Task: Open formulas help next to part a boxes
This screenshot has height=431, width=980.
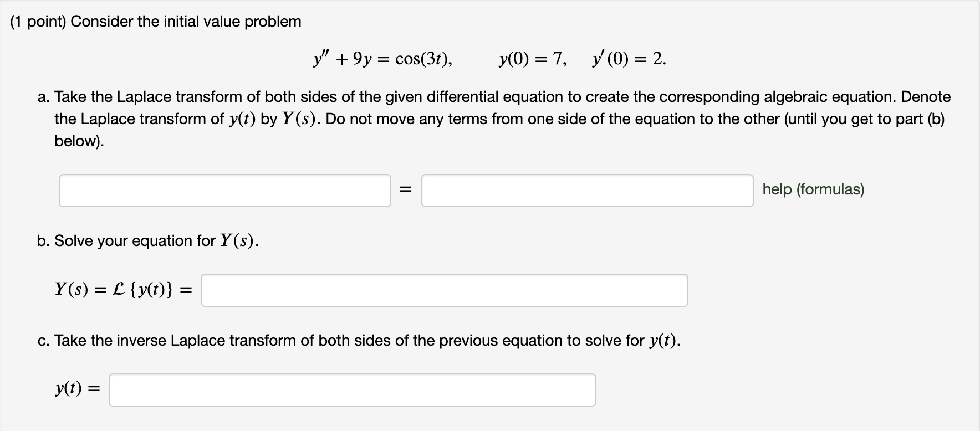Action: pyautogui.click(x=814, y=189)
